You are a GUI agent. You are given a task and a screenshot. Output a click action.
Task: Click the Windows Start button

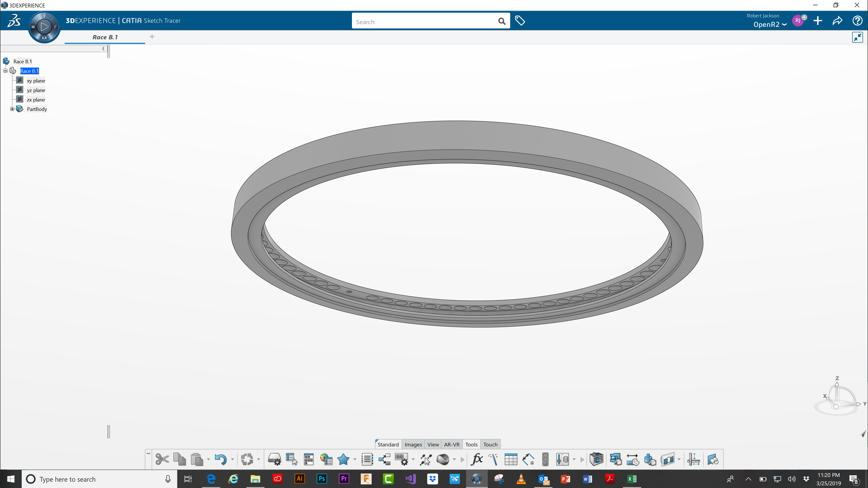(11, 479)
